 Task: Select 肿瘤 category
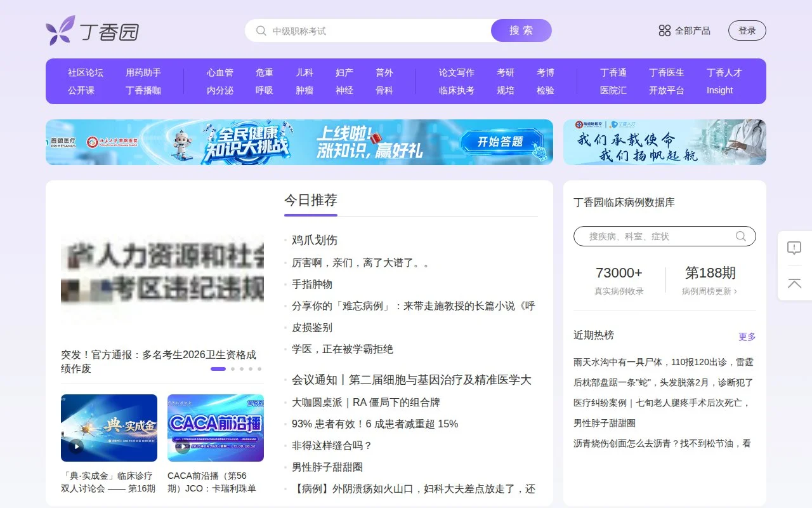pos(304,90)
